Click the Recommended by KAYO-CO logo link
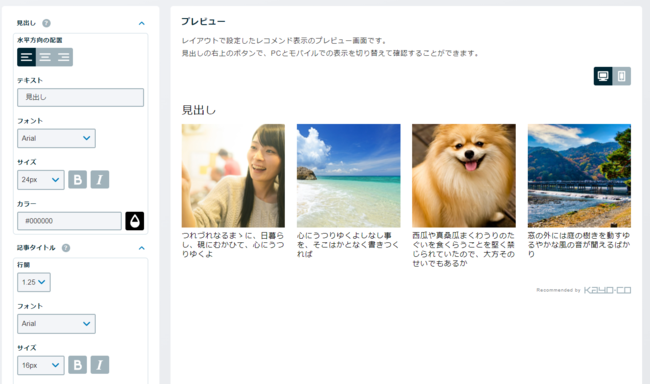 (x=584, y=290)
